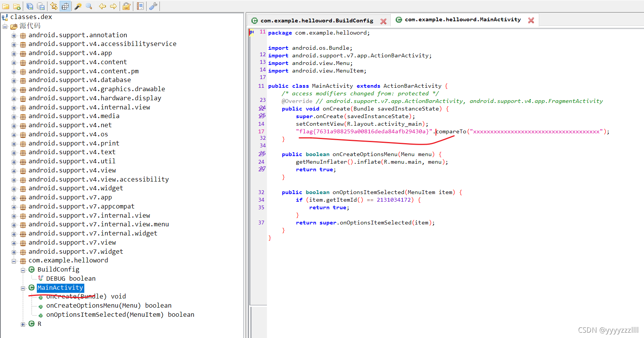This screenshot has height=338, width=644.
Task: Toggle the Deobfuscation lock icon
Action: click(x=127, y=6)
